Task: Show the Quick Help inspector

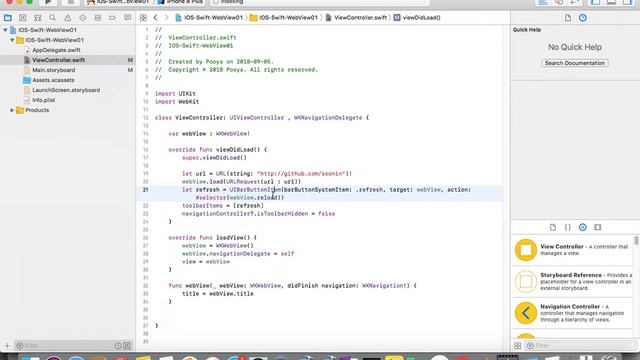Action: click(582, 18)
